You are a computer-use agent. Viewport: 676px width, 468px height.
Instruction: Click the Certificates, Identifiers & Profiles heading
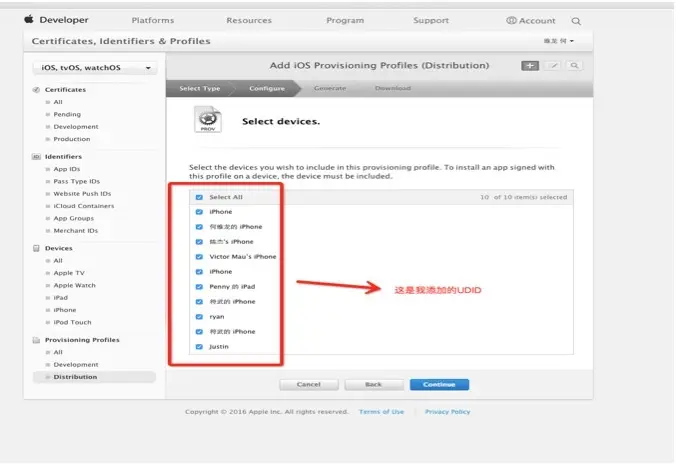click(121, 41)
